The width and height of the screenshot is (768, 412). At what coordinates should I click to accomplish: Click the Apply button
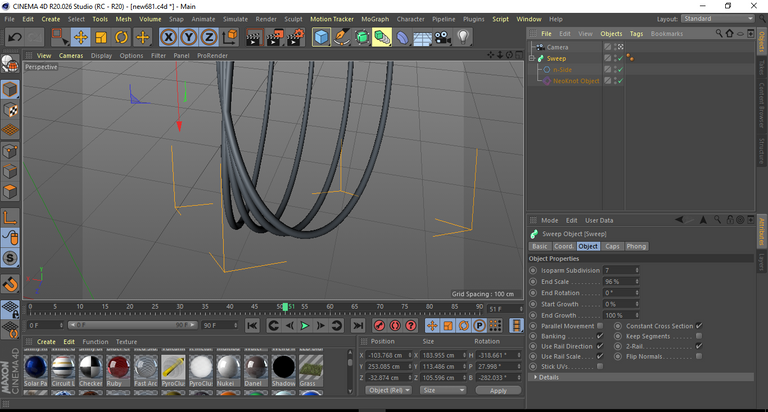pyautogui.click(x=498, y=390)
